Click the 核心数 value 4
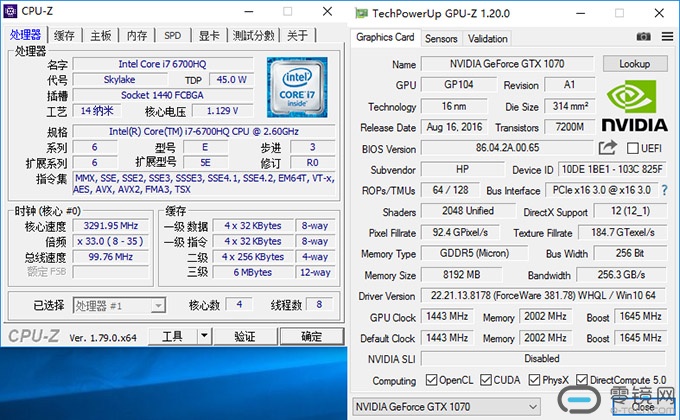Image resolution: width=680 pixels, height=420 pixels. click(x=239, y=305)
